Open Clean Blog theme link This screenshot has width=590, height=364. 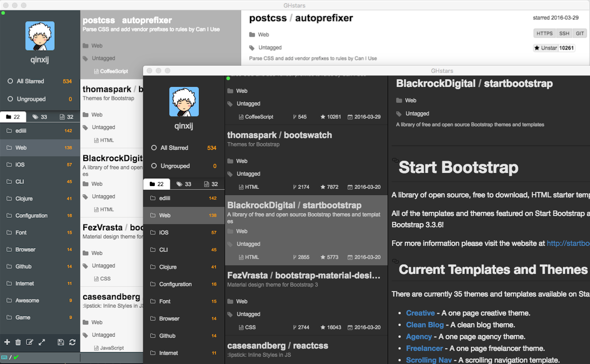point(425,325)
